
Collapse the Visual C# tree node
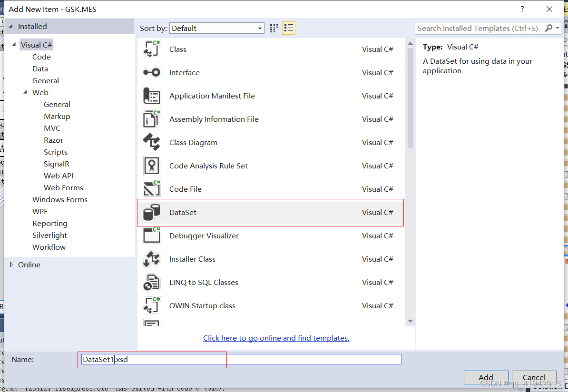pos(14,45)
